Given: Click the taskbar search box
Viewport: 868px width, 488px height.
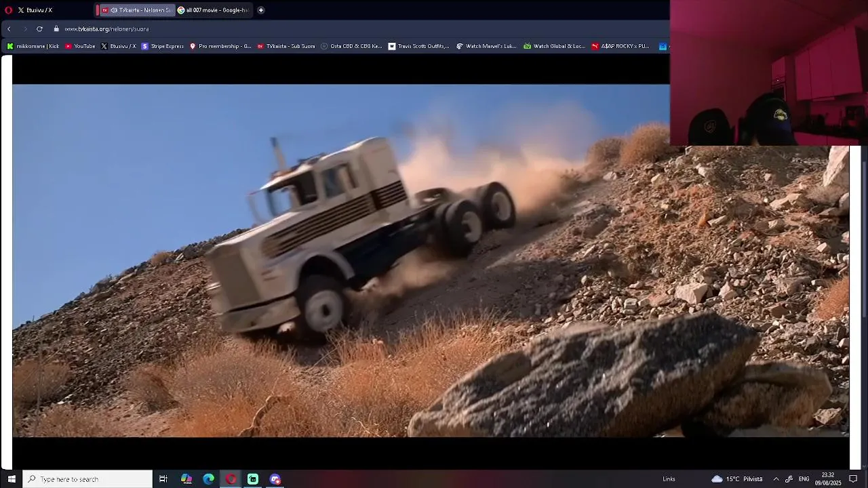Looking at the screenshot, I should click(x=88, y=479).
